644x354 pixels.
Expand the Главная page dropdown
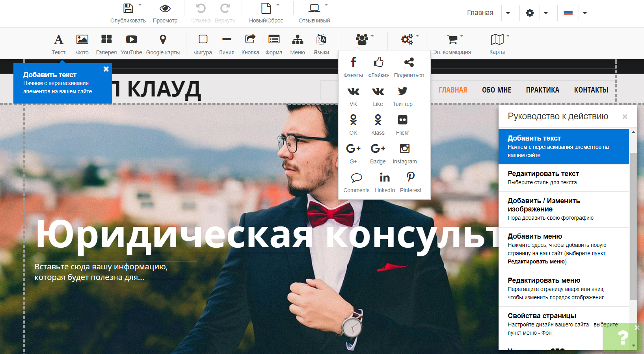(508, 13)
